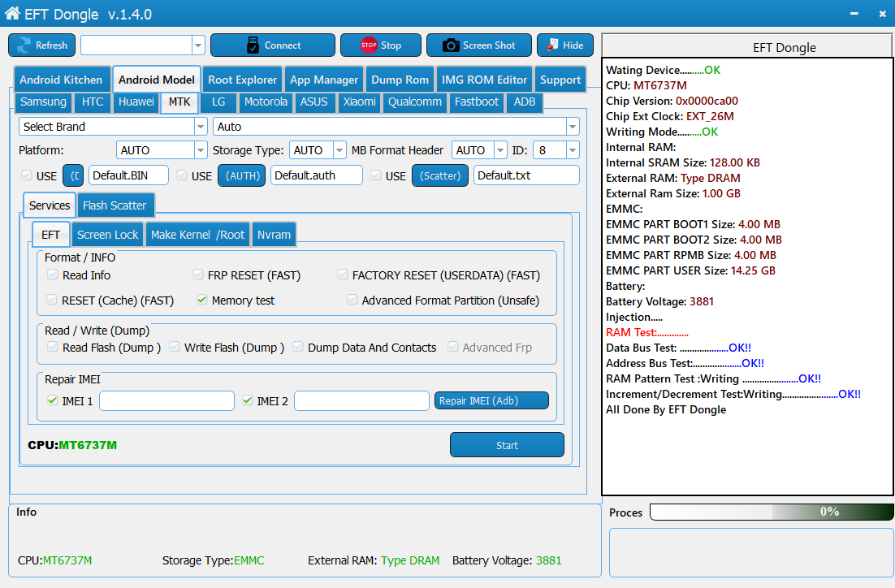Image resolution: width=895 pixels, height=588 pixels.
Task: Open the Make Kernel /Root sub-tab
Action: 197,235
